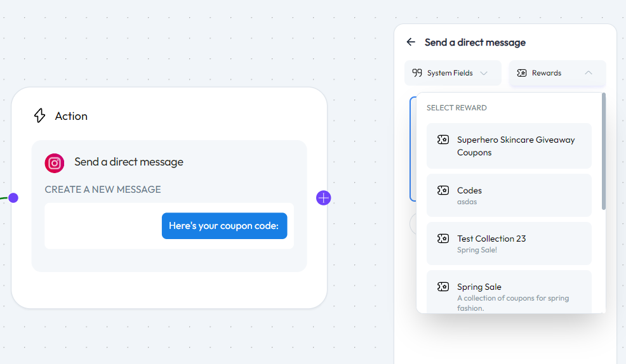Click the 'Send a direct message' action title
This screenshot has width=626, height=364.
(129, 162)
